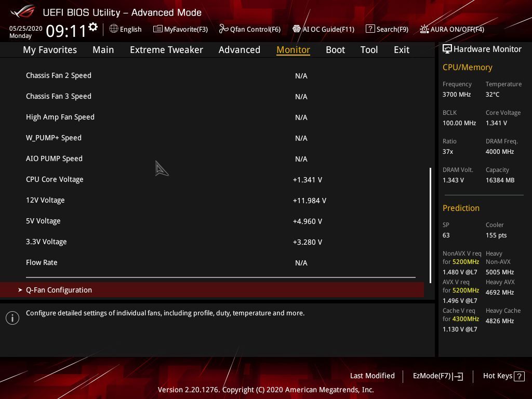Click the Heavy Non-AVX 5005 MHz value
The image size is (532, 399).
point(499,272)
